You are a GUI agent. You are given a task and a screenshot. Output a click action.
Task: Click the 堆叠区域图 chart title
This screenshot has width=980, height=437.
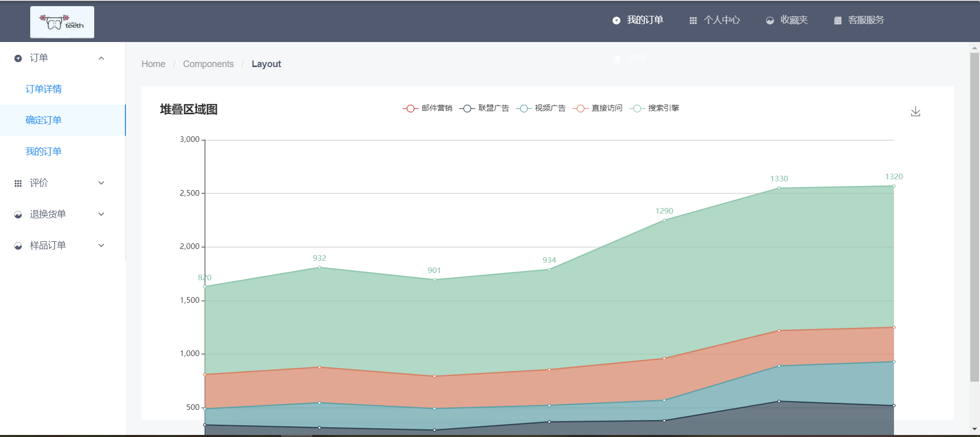189,110
